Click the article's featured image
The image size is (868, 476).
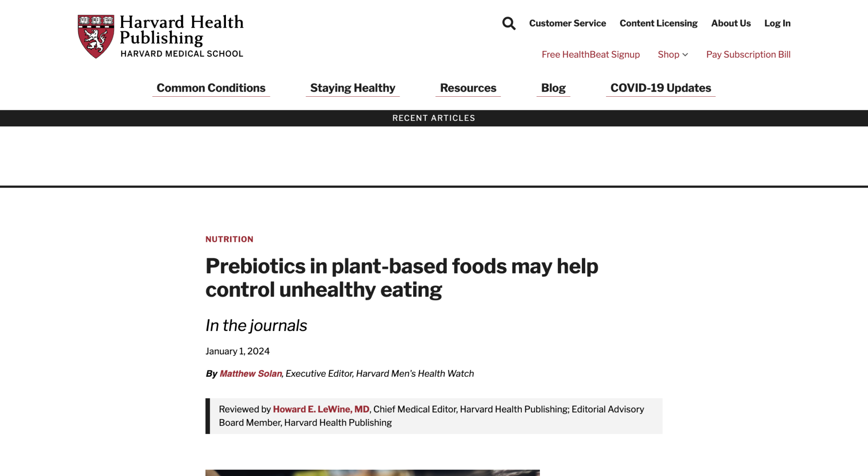372,473
